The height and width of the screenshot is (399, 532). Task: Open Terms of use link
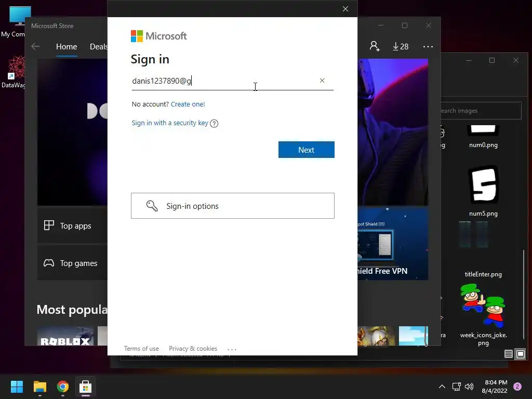141,349
